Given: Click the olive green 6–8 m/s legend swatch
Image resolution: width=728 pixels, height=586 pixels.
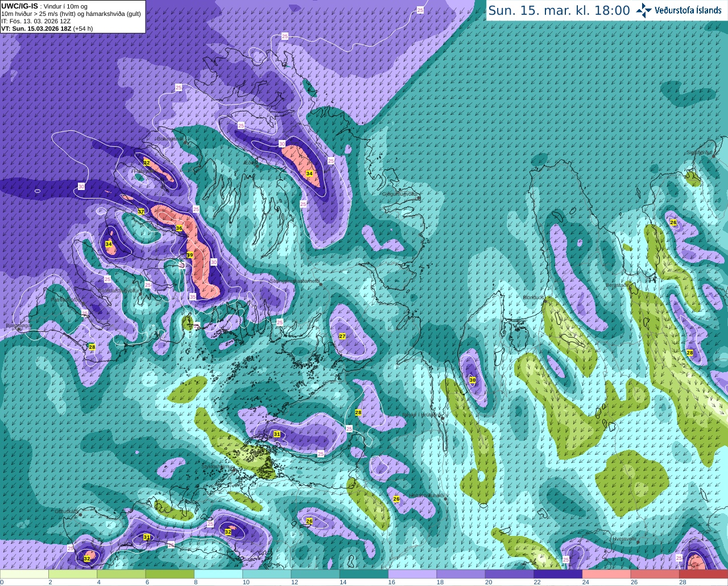Looking at the screenshot, I should [170, 573].
